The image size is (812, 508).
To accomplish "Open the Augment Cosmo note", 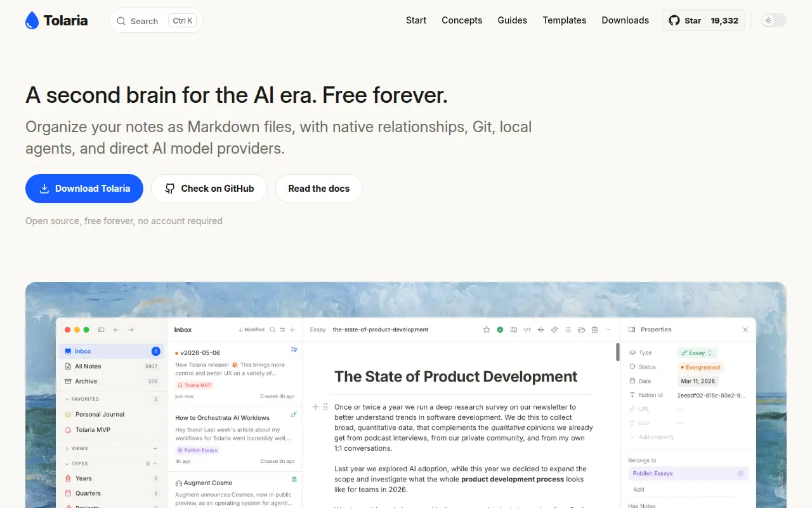I will (235, 490).
